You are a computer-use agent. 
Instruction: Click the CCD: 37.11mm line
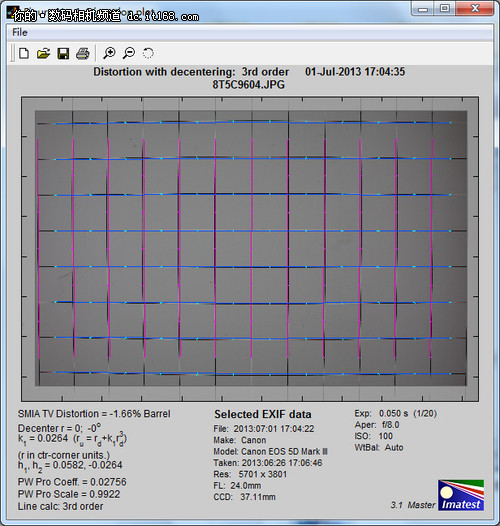point(244,497)
